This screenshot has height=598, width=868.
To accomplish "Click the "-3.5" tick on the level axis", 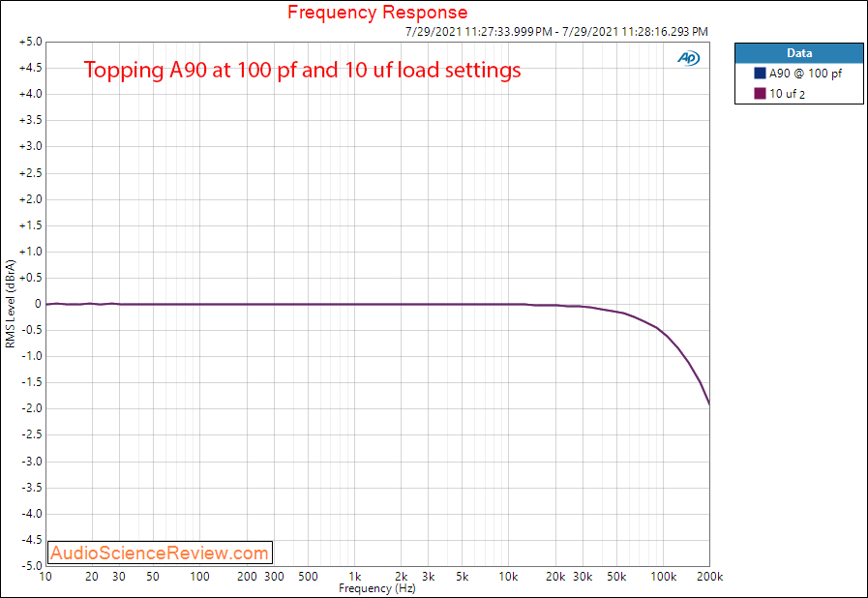I will pyautogui.click(x=32, y=488).
